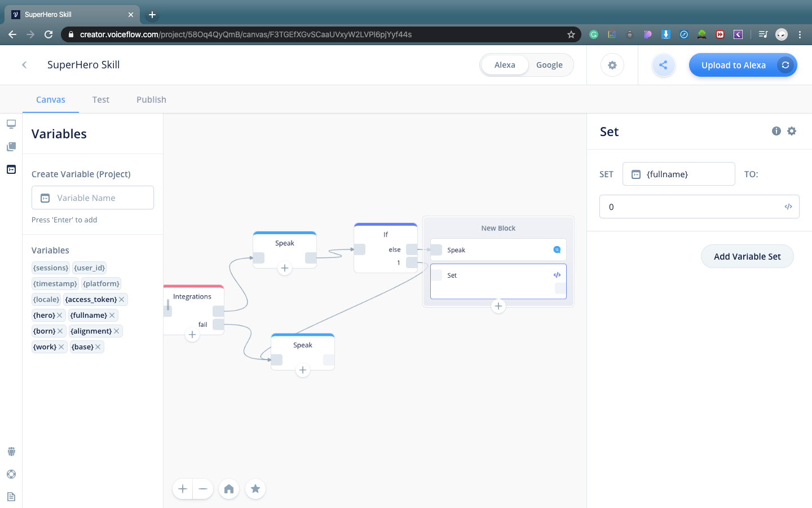Switch platform back to Alexa
This screenshot has height=508, width=812.
click(x=505, y=65)
